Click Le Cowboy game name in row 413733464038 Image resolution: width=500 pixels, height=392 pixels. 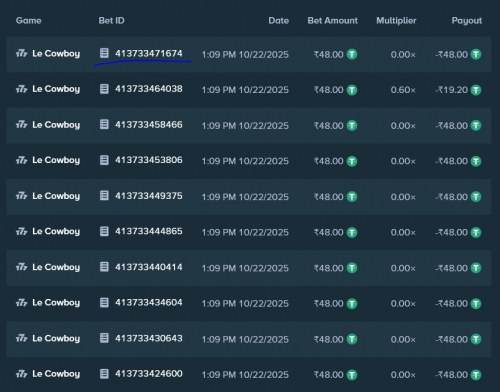pyautogui.click(x=56, y=89)
